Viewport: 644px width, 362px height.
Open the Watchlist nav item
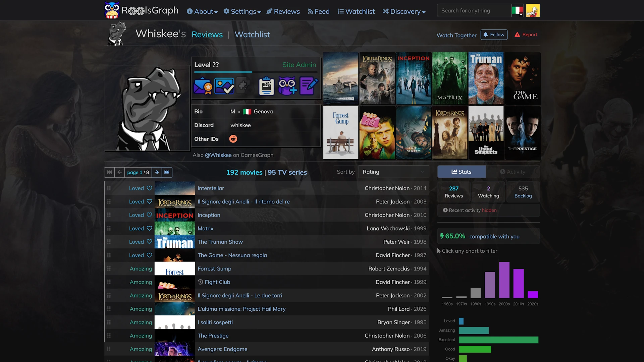click(356, 11)
